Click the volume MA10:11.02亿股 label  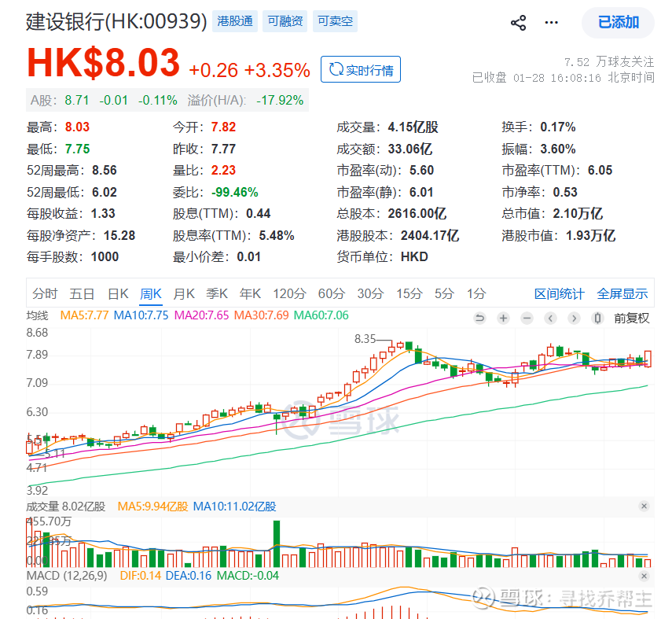(x=235, y=507)
